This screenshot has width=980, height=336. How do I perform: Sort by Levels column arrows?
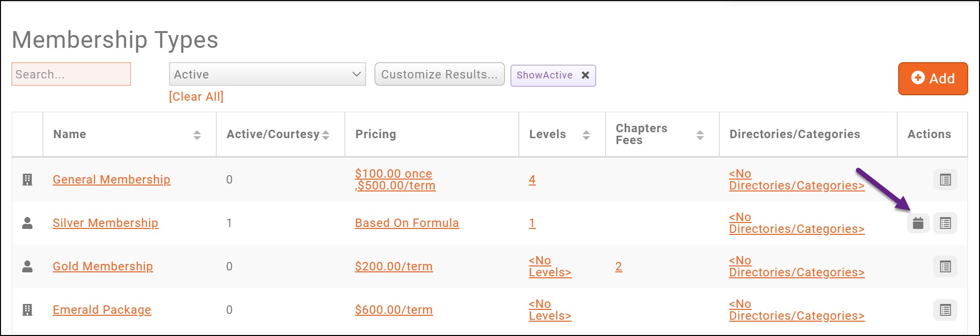click(586, 135)
